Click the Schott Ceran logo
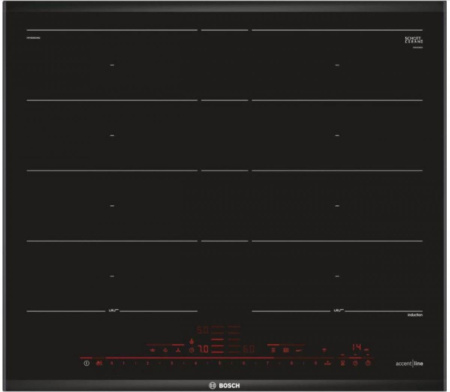Viewport: 450px width, 392px height. click(414, 41)
